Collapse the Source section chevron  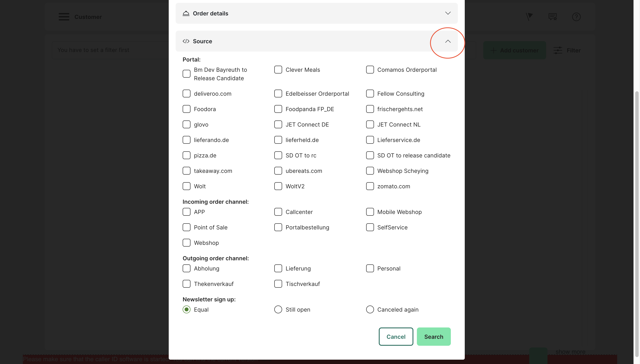tap(448, 41)
